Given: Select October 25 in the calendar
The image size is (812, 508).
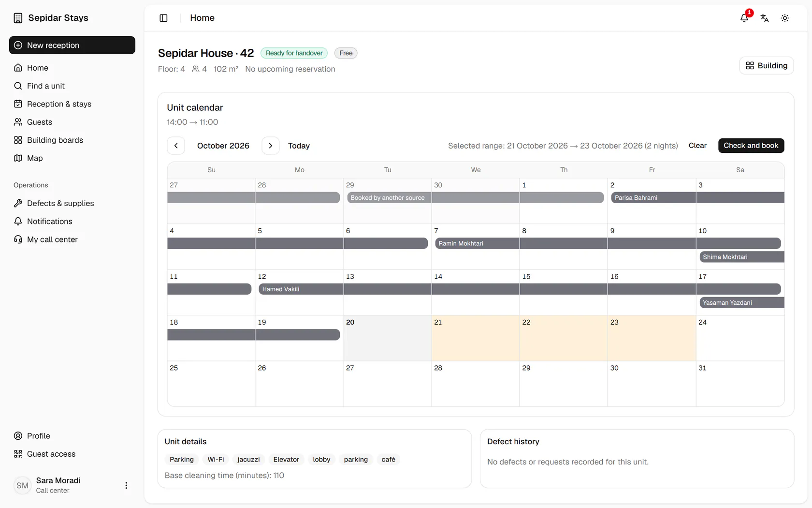Looking at the screenshot, I should (x=211, y=384).
